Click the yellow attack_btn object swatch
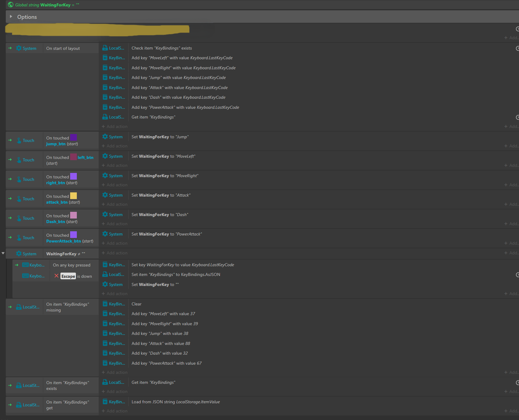519x420 pixels. (73, 196)
